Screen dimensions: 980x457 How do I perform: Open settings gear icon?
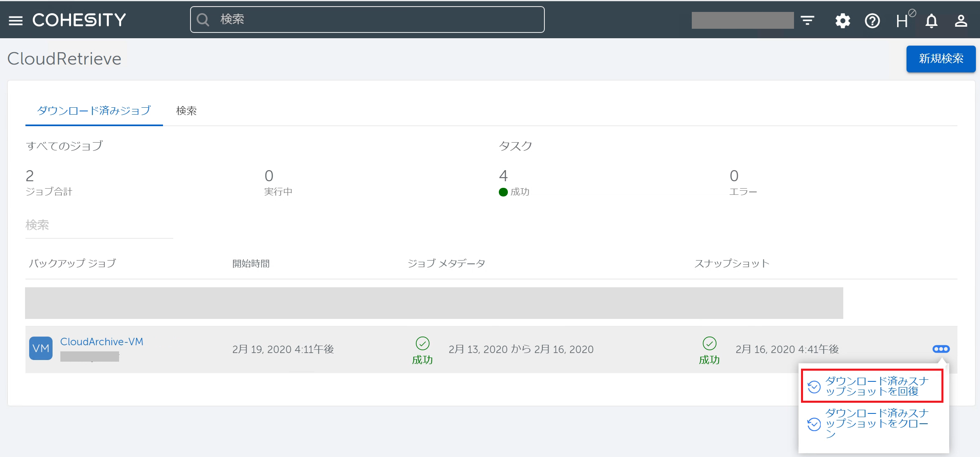[842, 21]
